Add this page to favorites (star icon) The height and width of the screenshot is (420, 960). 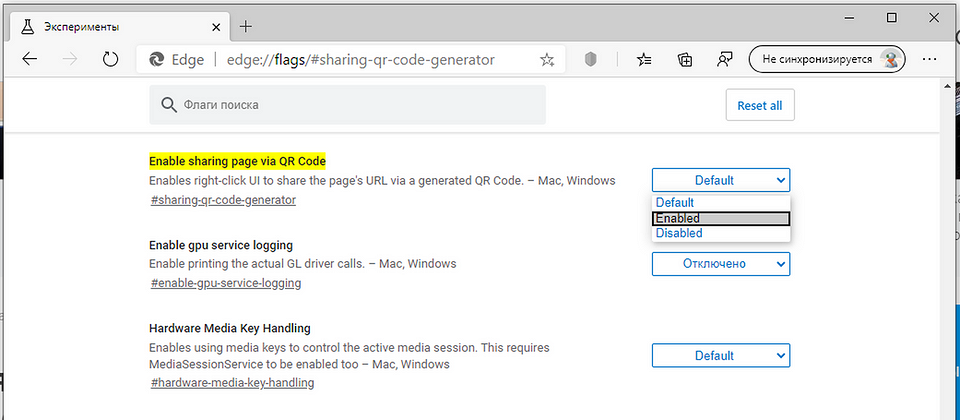[x=547, y=59]
